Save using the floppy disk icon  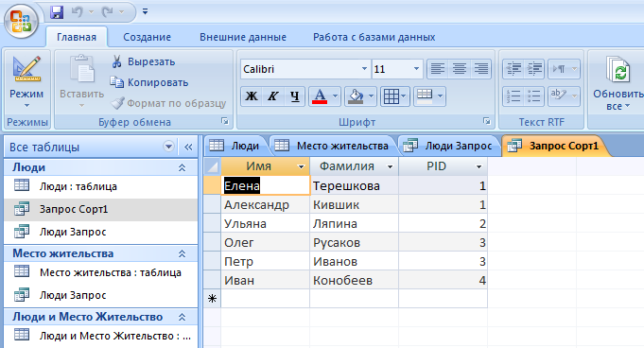pos(57,12)
